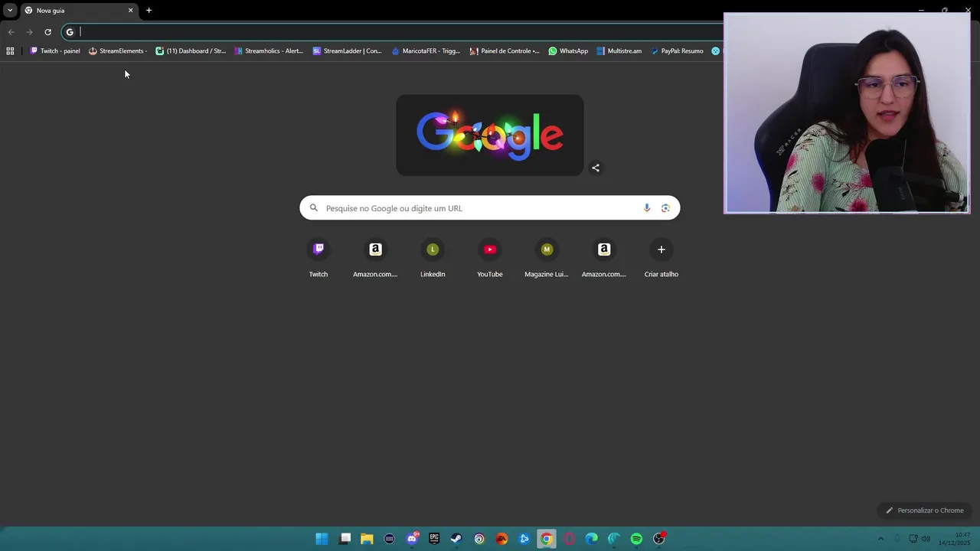Screen dimensions: 980x551
Task: Click the streamer webcam overlay
Action: click(847, 112)
